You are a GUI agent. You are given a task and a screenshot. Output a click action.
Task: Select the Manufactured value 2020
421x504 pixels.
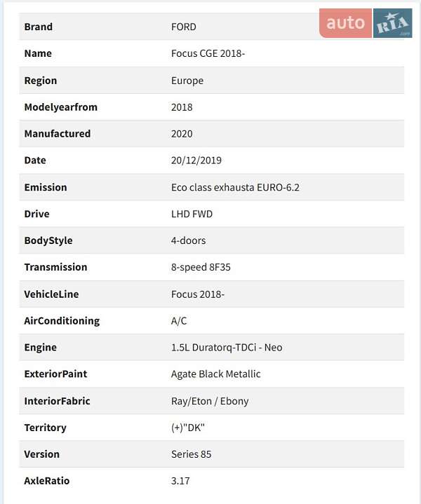pos(182,134)
